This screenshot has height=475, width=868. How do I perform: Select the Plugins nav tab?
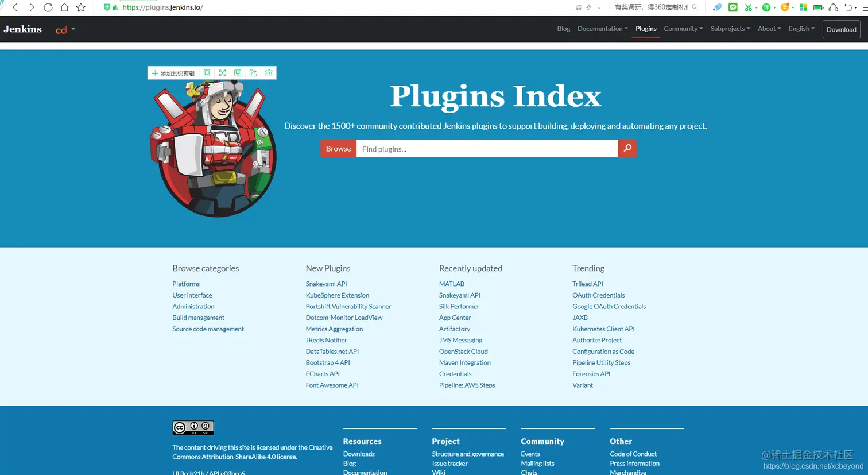646,29
